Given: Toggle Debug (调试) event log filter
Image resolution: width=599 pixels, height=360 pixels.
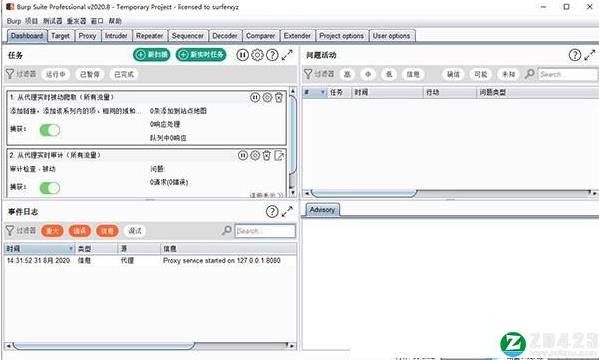Looking at the screenshot, I should (135, 230).
